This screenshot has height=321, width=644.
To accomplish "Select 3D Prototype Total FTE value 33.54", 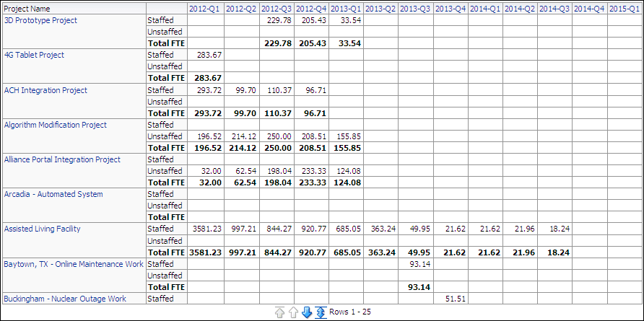I will click(x=349, y=43).
